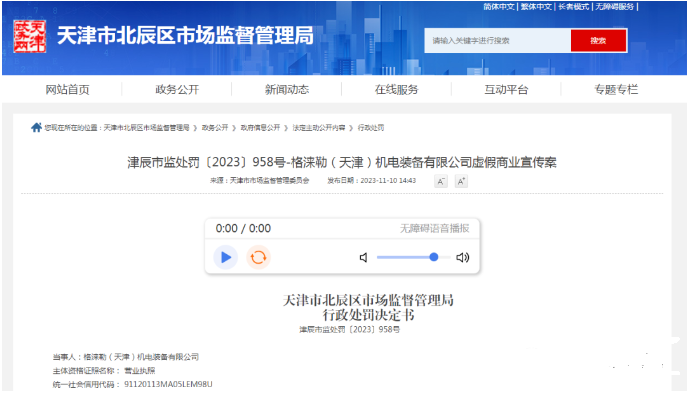
Task: Enable 长者模式 senior mode link
Action: click(574, 7)
